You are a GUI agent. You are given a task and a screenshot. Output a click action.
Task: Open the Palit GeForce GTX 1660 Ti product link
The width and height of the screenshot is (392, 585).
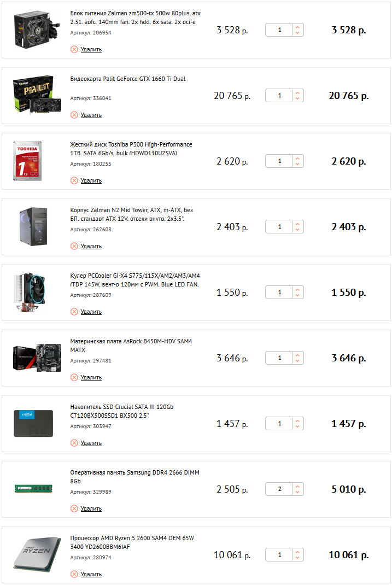point(128,79)
